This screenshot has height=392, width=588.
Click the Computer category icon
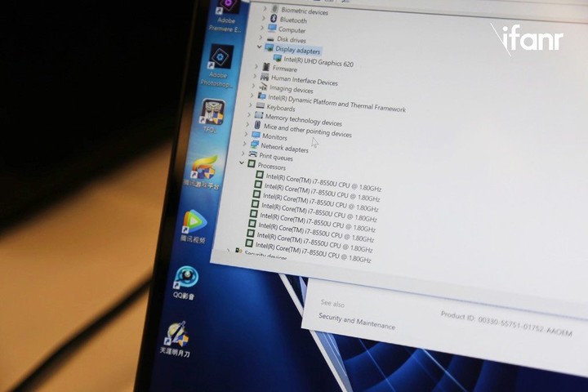[272, 29]
